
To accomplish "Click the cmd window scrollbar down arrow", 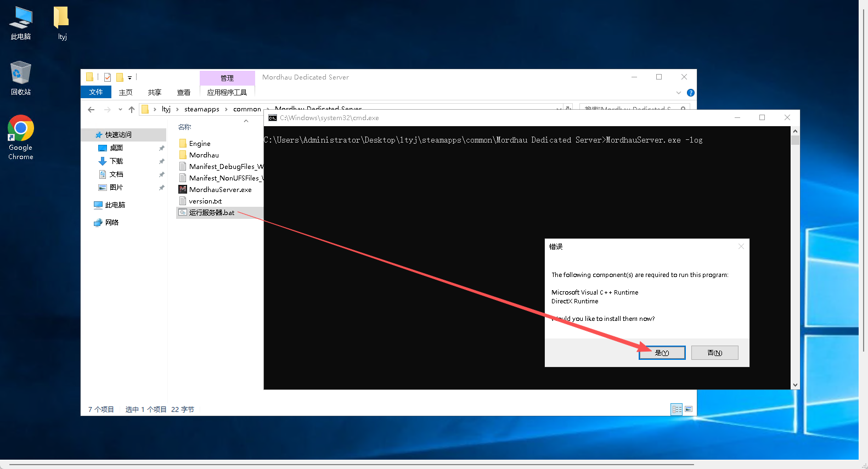I will click(x=795, y=385).
